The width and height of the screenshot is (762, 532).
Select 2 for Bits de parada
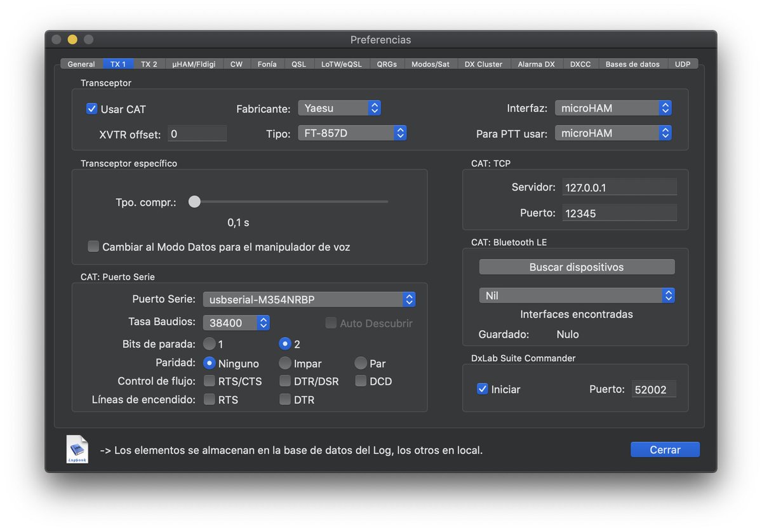pos(285,344)
